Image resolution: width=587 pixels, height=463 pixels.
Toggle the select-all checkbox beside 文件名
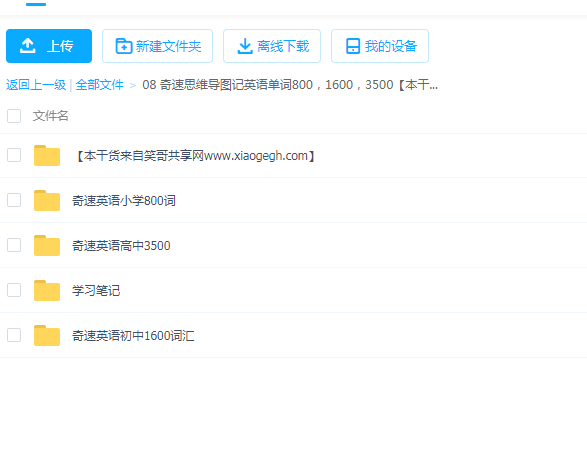[14, 116]
